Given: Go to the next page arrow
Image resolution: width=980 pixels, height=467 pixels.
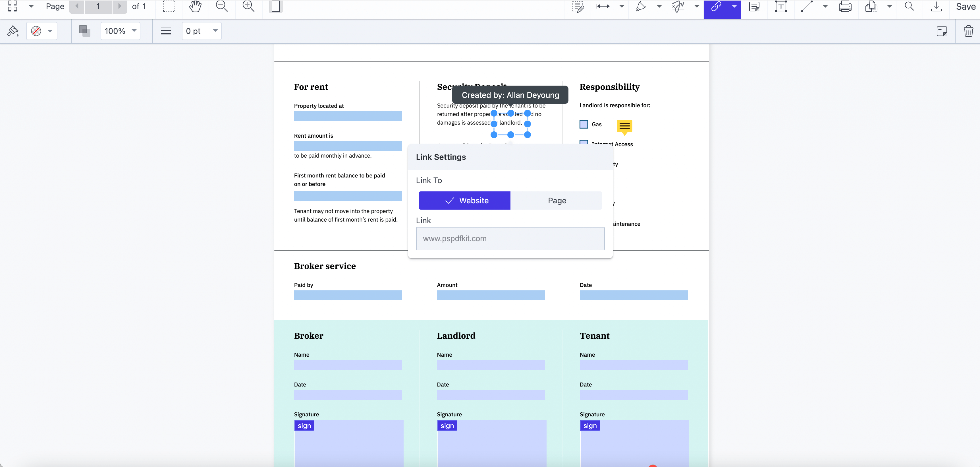Looking at the screenshot, I should 120,6.
